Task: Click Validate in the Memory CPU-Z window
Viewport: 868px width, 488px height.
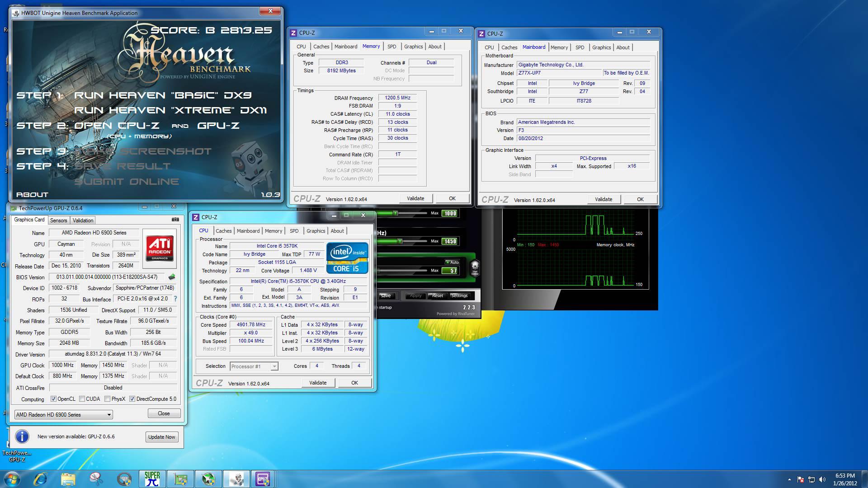Action: [x=415, y=198]
